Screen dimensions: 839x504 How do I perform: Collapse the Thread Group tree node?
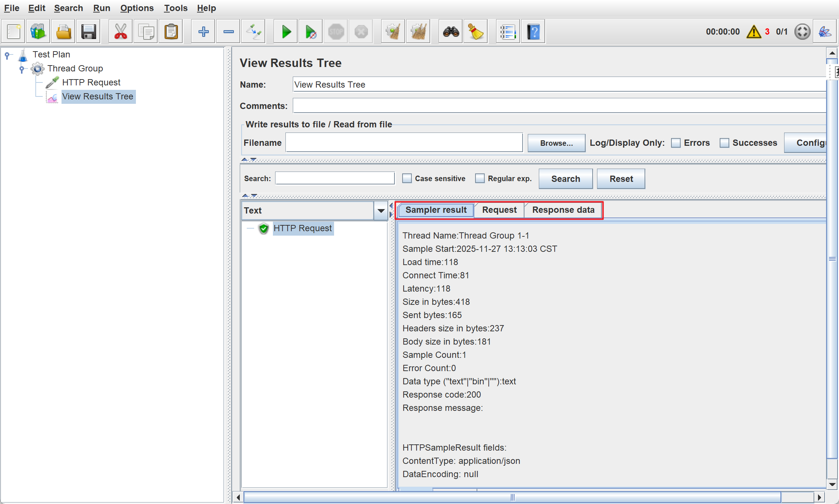tap(22, 69)
